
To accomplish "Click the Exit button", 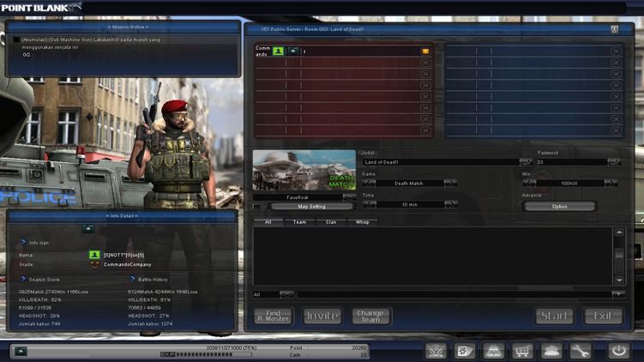I will pyautogui.click(x=603, y=316).
